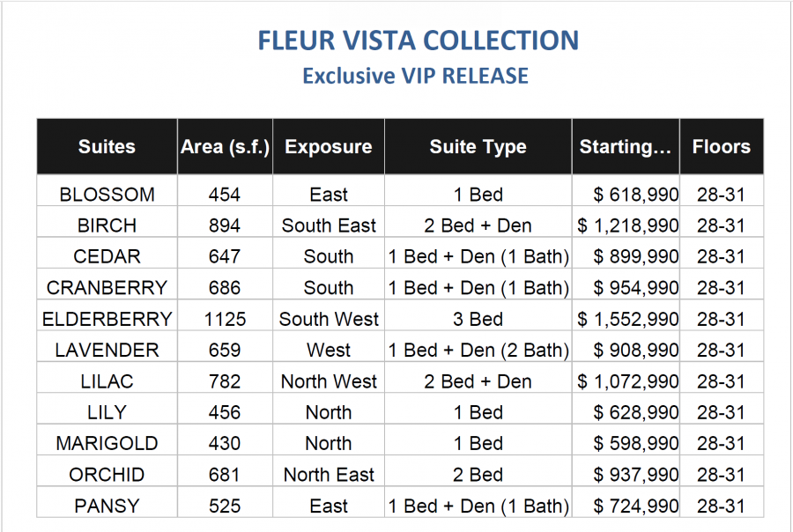Select the CRANBERRY suite cell

coord(107,288)
